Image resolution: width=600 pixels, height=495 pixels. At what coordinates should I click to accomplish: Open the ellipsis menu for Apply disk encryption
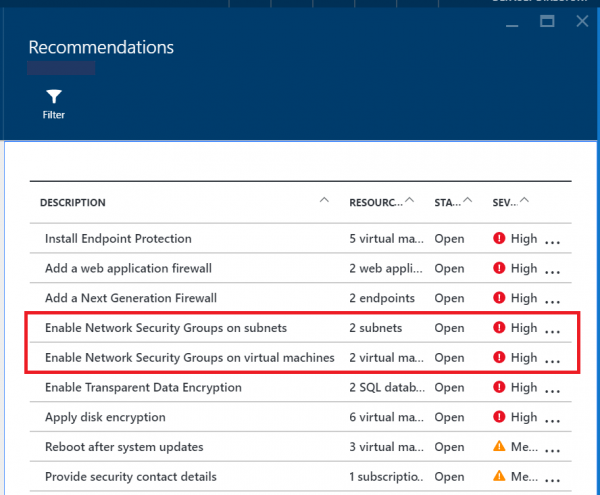552,419
